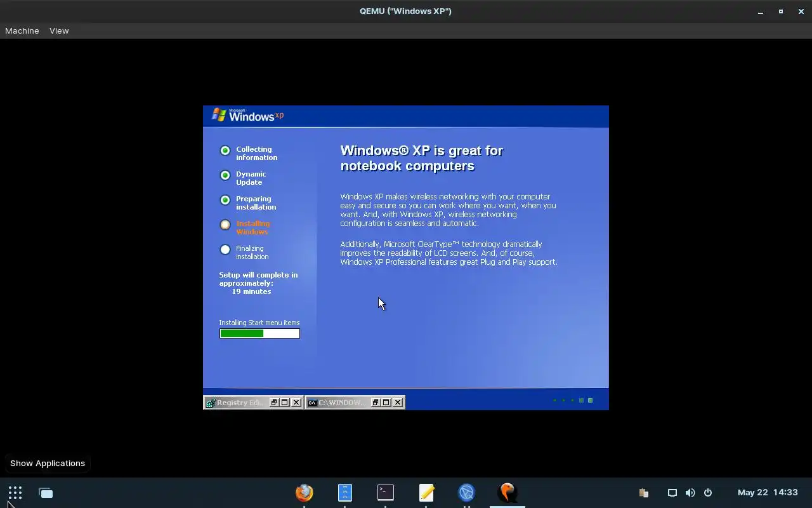Click the Show Applications grid icon
The width and height of the screenshot is (812, 508).
[x=15, y=493]
